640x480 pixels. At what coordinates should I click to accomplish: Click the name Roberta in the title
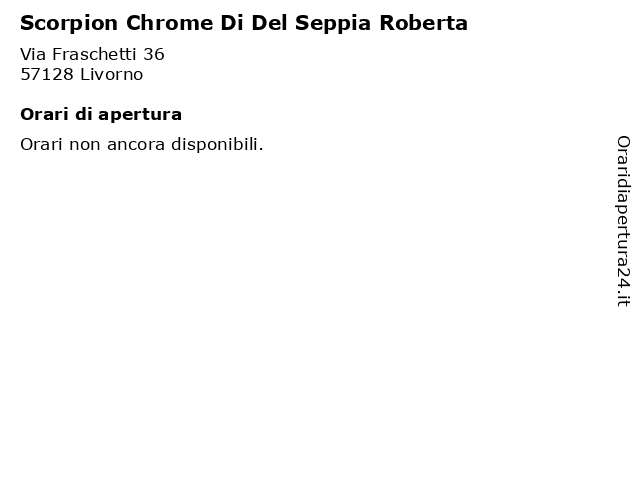[x=423, y=23]
